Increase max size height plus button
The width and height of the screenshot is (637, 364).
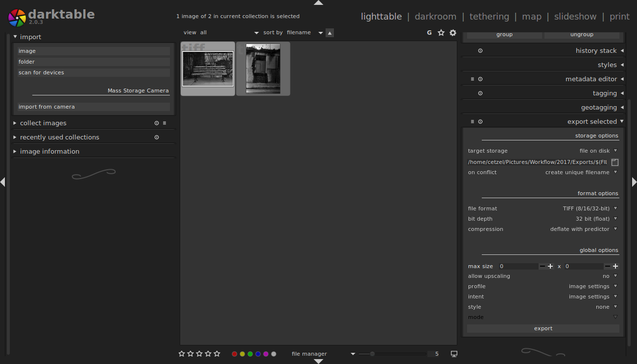(615, 266)
